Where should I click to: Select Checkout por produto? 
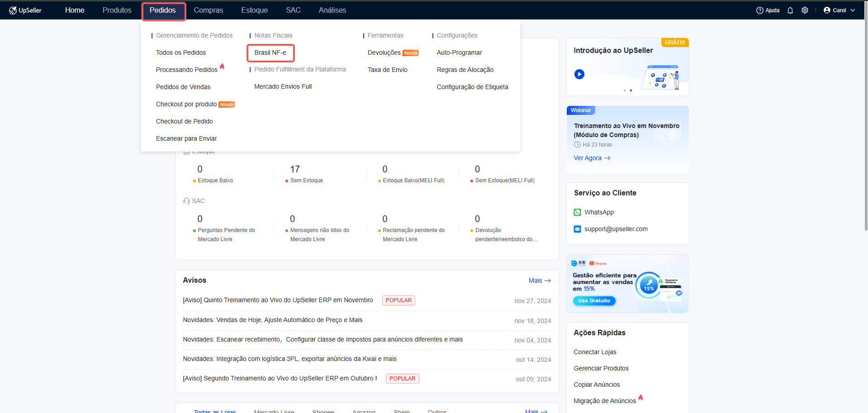click(186, 104)
